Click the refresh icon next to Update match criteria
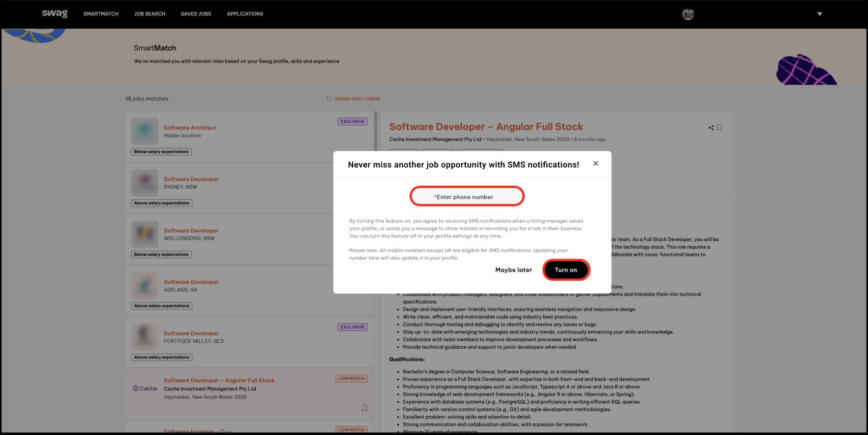Viewport: 868px width, 435px height. pyautogui.click(x=329, y=99)
